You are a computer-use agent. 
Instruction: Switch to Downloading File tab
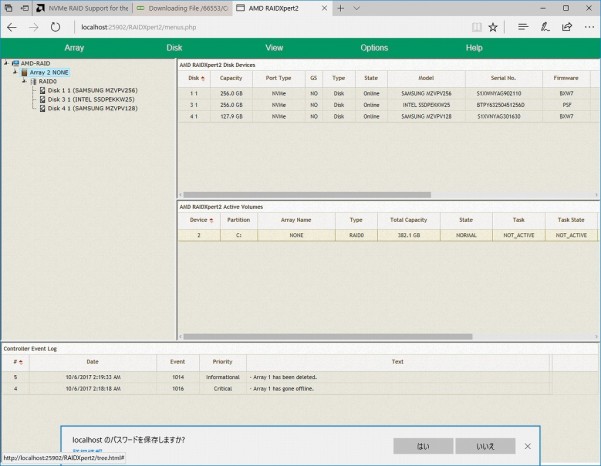[x=183, y=8]
